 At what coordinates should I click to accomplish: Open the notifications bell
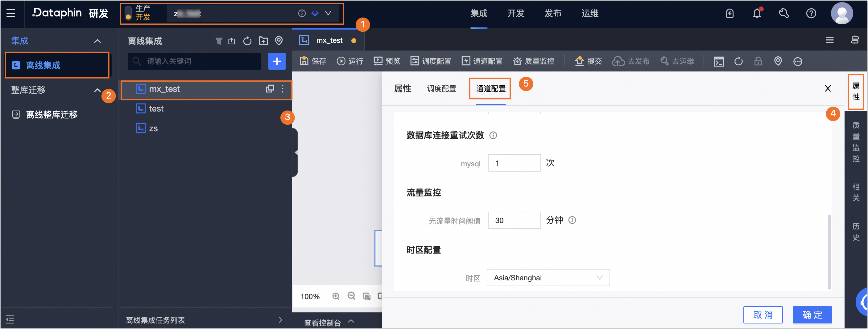point(757,13)
